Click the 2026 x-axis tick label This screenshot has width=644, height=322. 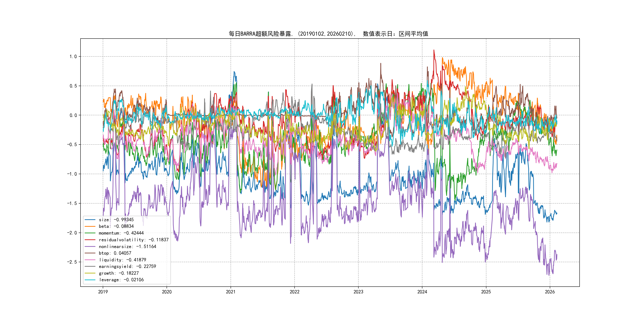coord(550,292)
